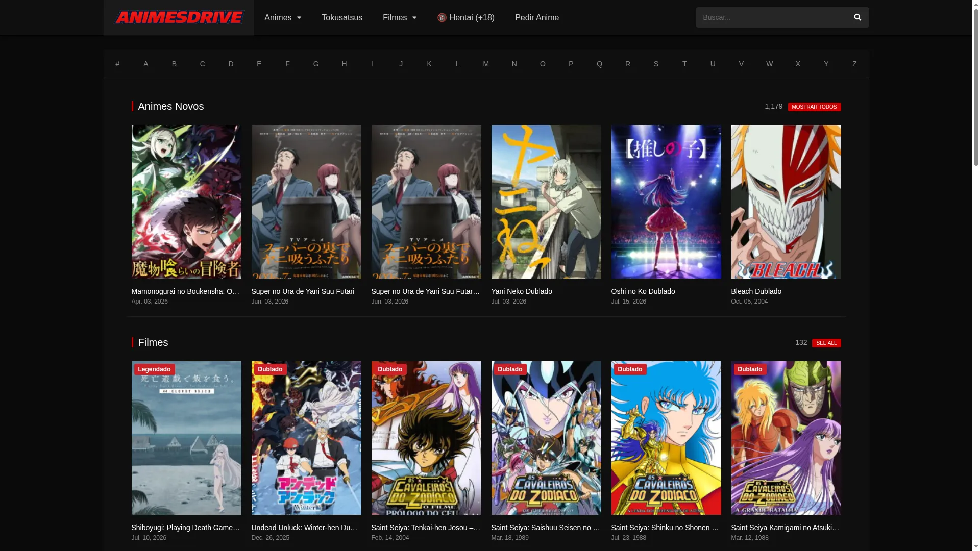Screen dimensions: 980x551
Task: Filter animes by letter Y
Action: pyautogui.click(x=826, y=64)
